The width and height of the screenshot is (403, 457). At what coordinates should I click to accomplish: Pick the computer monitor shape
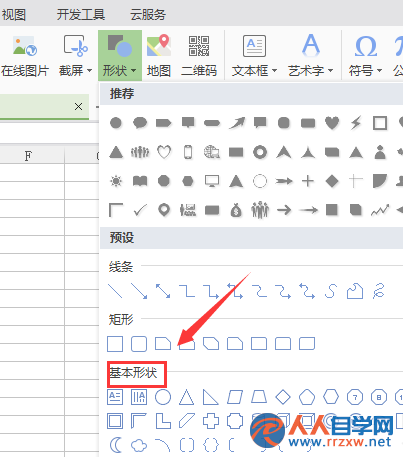pyautogui.click(x=212, y=181)
